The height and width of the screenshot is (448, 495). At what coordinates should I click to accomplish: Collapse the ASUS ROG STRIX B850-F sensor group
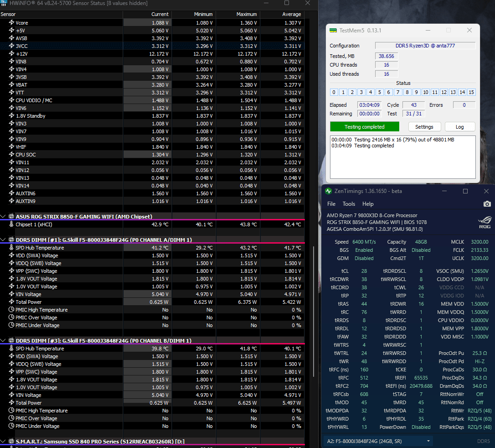tap(3, 216)
